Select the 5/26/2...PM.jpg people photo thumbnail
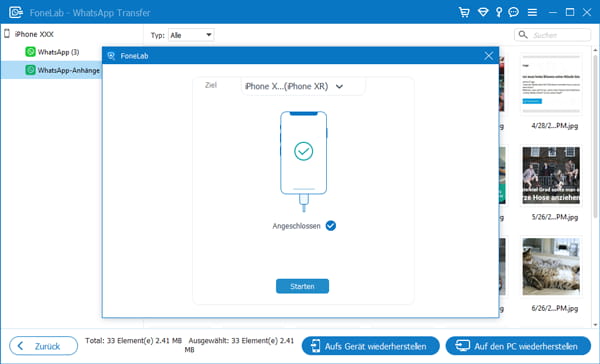 click(x=551, y=176)
